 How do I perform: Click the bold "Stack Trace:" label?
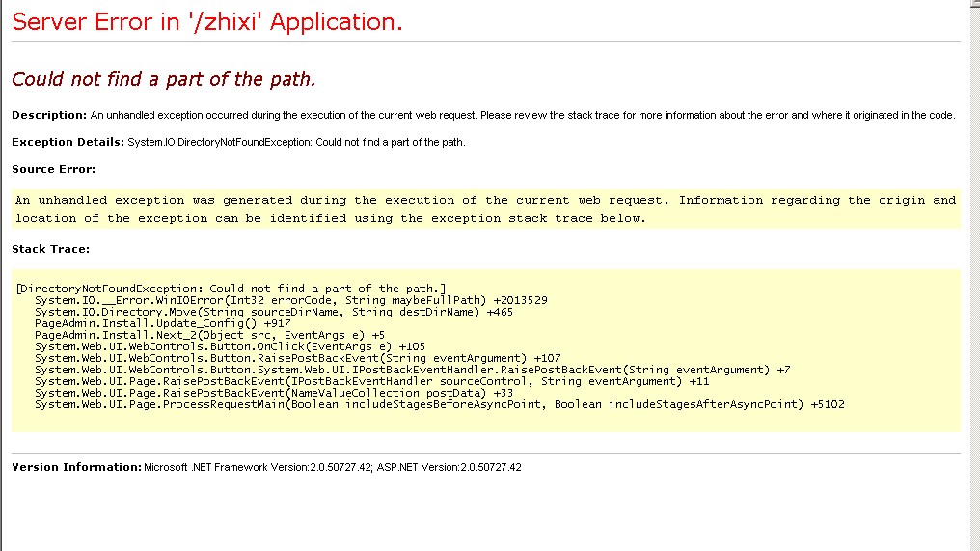point(50,249)
